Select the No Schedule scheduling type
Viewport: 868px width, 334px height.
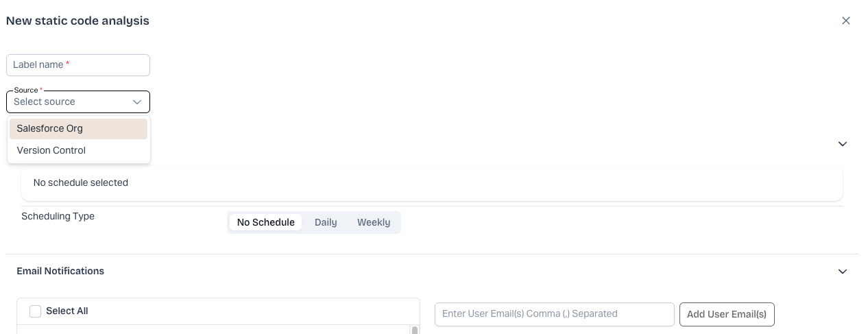coord(265,222)
